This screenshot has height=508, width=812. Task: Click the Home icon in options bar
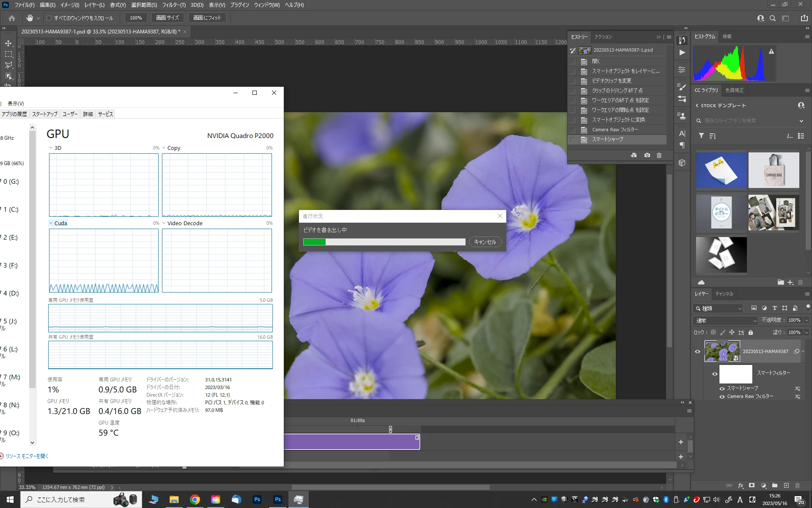[12, 18]
